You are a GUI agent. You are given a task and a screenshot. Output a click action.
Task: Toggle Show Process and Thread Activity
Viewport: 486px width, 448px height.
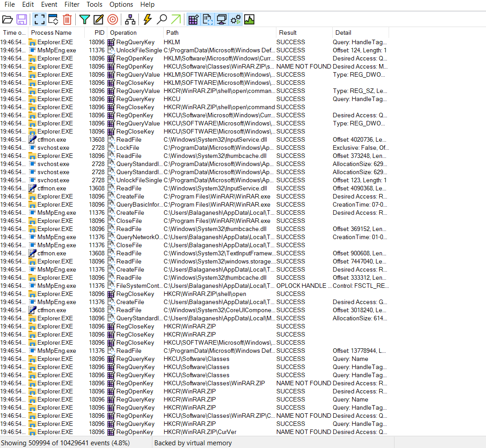(x=235, y=19)
